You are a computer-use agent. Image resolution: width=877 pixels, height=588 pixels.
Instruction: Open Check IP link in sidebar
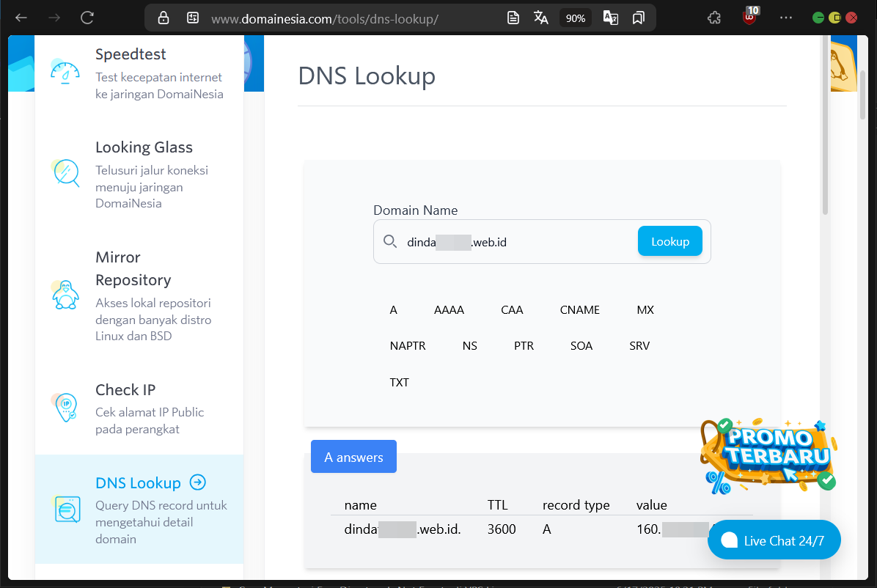[x=125, y=390]
